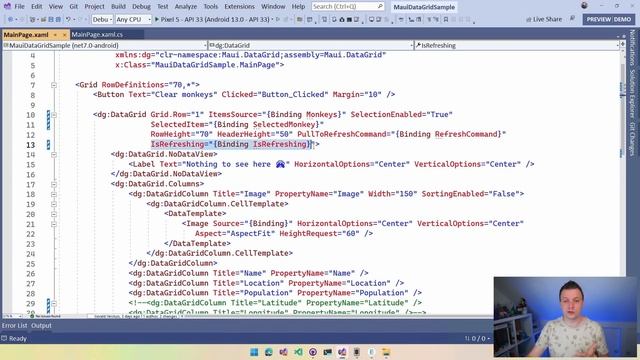Click the Save All toolbar icon
The height and width of the screenshot is (360, 640).
click(58, 19)
